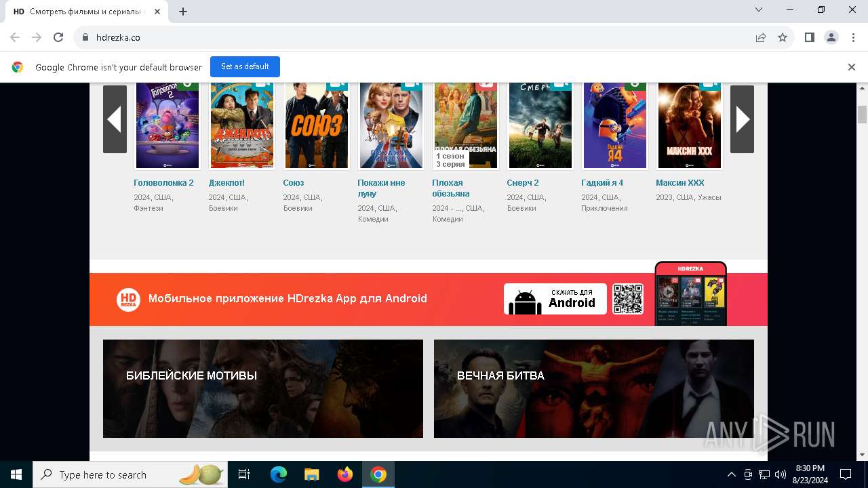Click the carousel previous arrow
Viewport: 868px width, 488px height.
click(115, 119)
